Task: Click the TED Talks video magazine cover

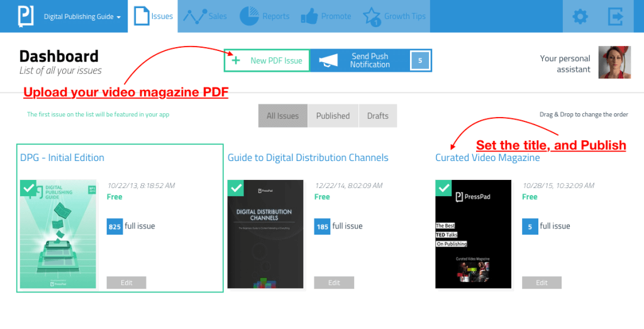Action: [x=473, y=234]
